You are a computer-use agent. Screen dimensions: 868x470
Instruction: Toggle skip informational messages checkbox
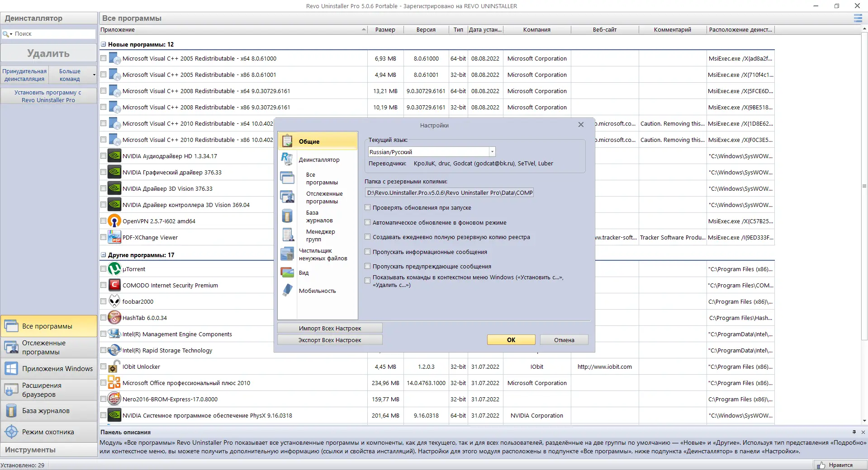[x=368, y=252]
